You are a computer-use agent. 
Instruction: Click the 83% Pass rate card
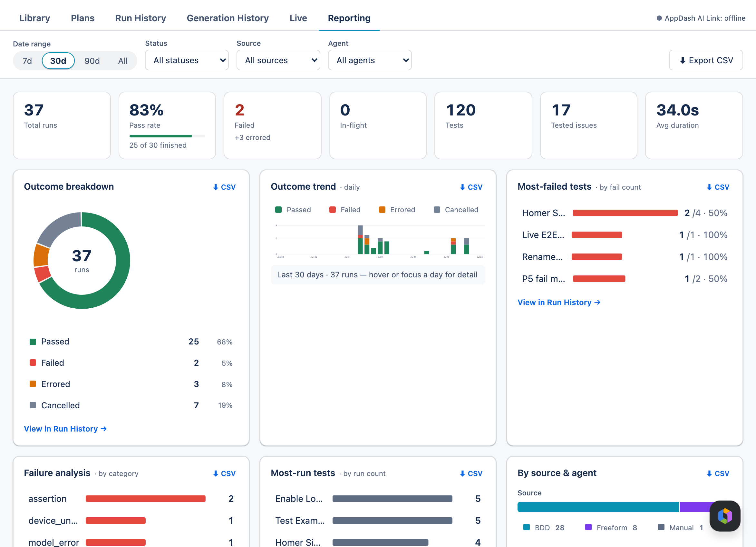[167, 125]
